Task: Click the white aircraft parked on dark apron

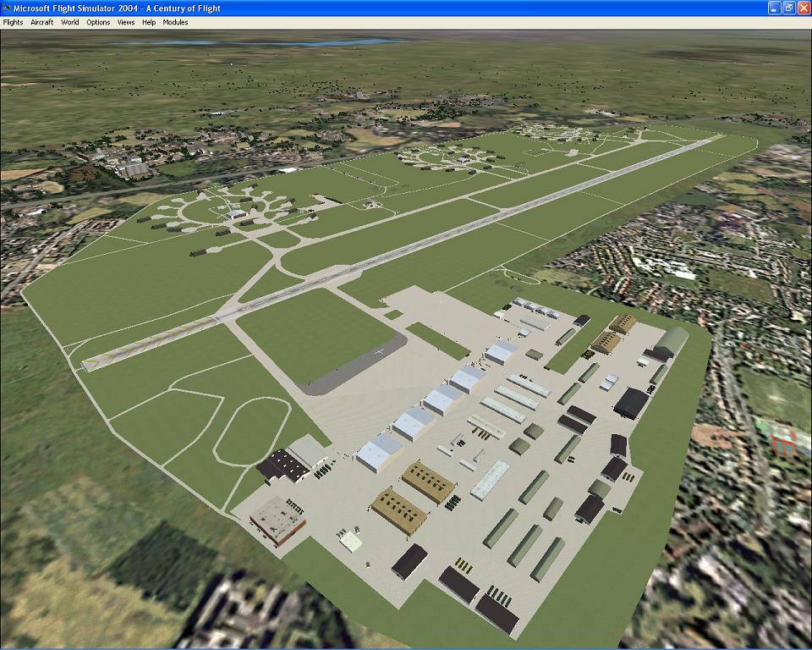Action: point(381,352)
